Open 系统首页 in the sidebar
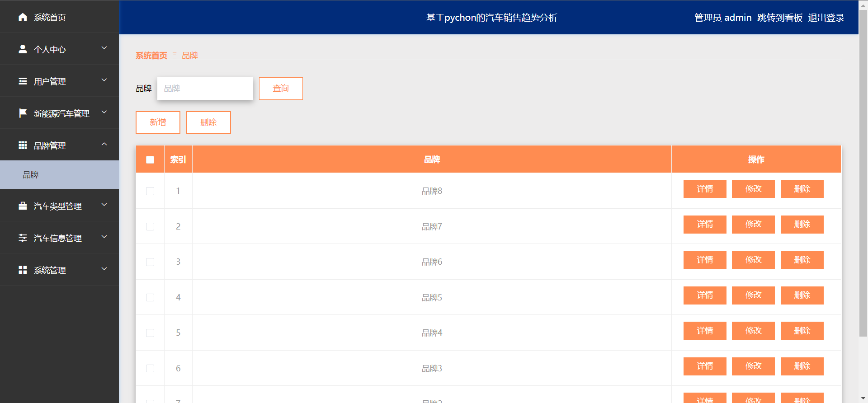The width and height of the screenshot is (868, 403). click(x=59, y=16)
